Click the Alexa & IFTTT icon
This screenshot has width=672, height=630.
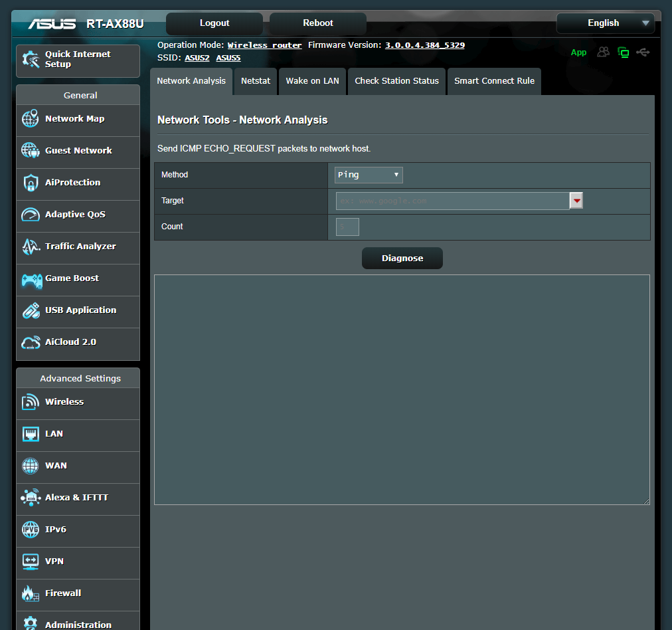point(31,498)
